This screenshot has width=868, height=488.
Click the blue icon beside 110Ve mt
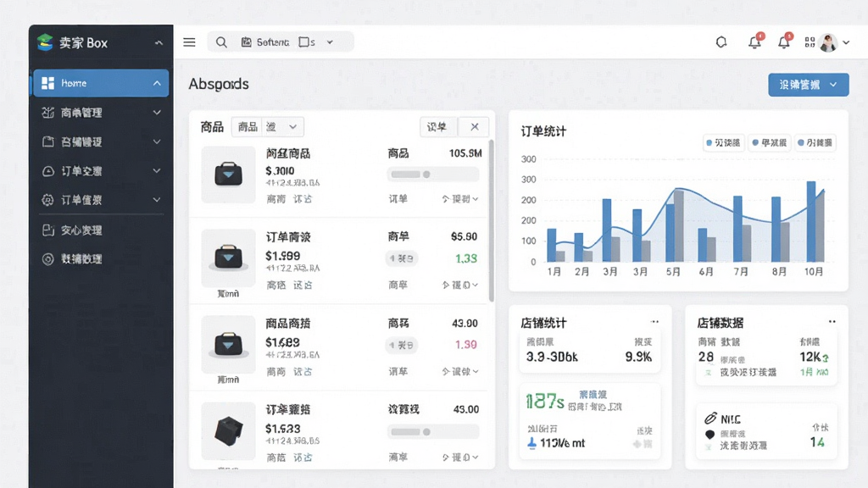point(532,442)
